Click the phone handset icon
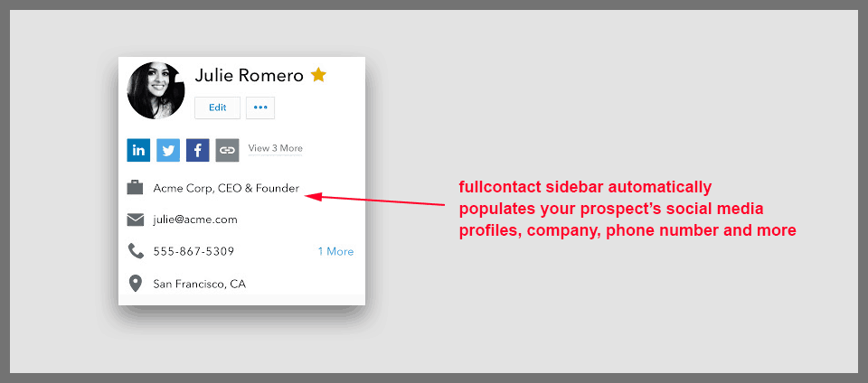 [x=136, y=251]
